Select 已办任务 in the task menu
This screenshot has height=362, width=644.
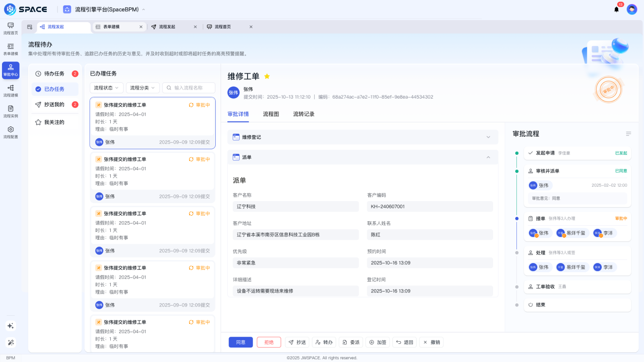55,89
